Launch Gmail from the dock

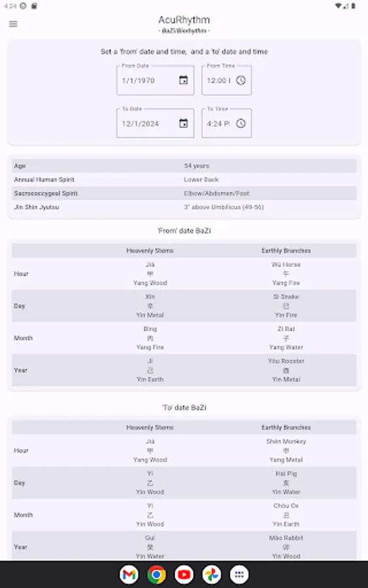tap(129, 574)
